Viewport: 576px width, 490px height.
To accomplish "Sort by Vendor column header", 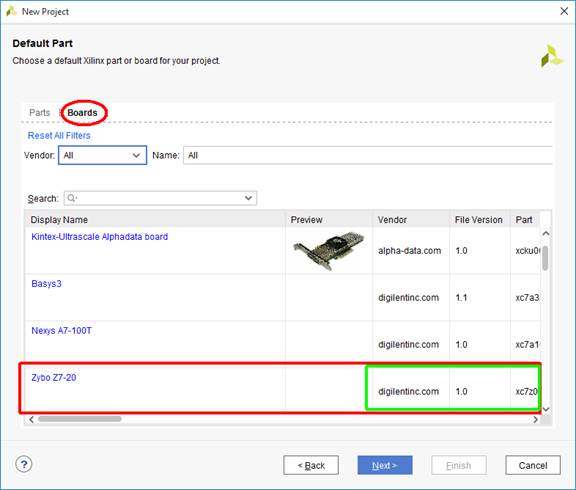I will (411, 220).
